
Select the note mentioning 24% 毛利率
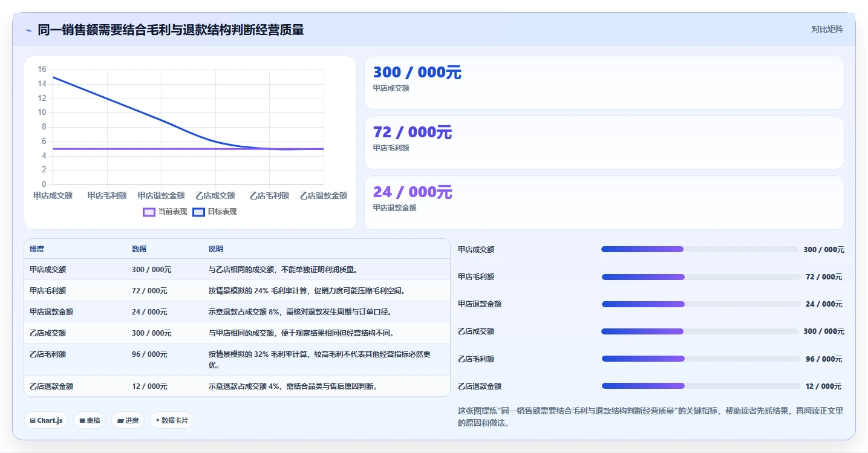coord(307,291)
